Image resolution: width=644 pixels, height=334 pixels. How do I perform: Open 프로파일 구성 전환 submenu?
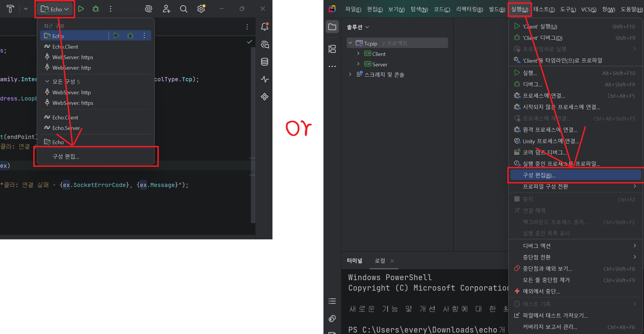[546, 186]
